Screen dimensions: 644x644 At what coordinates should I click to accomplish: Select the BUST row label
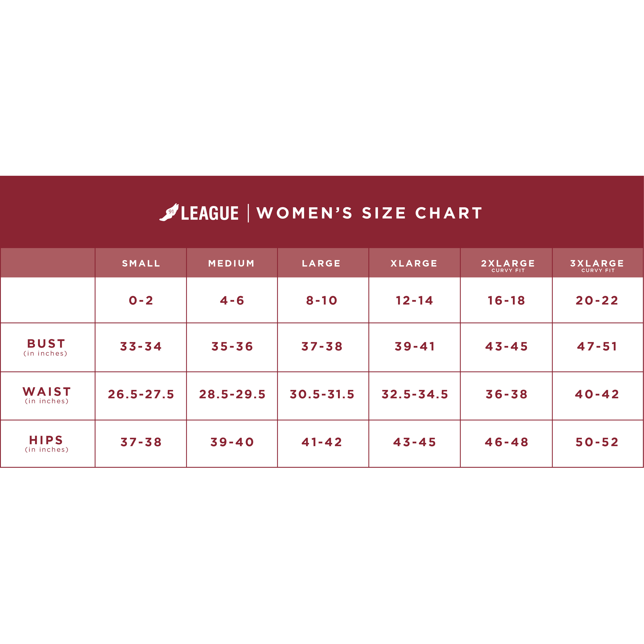coord(46,347)
